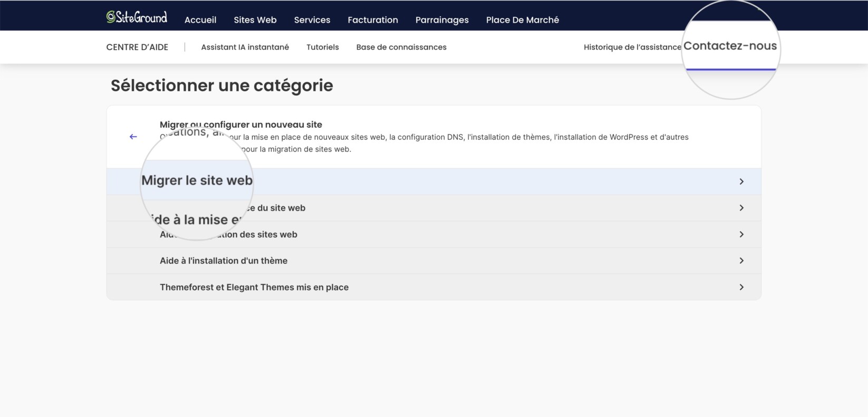Open the Sites Web menu
Screen dimensions: 868x417
tap(255, 20)
